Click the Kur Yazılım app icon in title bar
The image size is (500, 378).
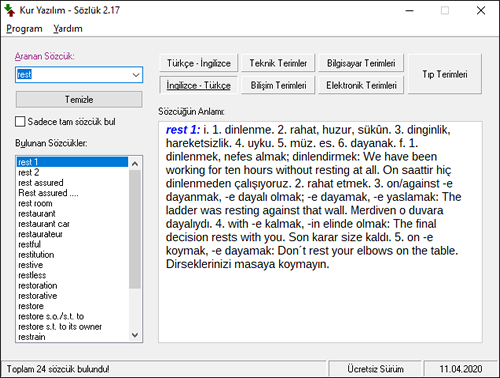pyautogui.click(x=10, y=10)
